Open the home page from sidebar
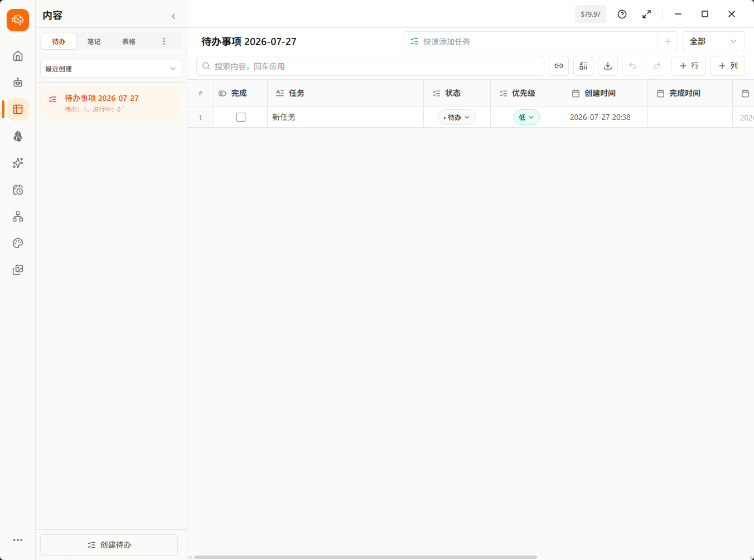Viewport: 754px width, 560px height. point(18,56)
